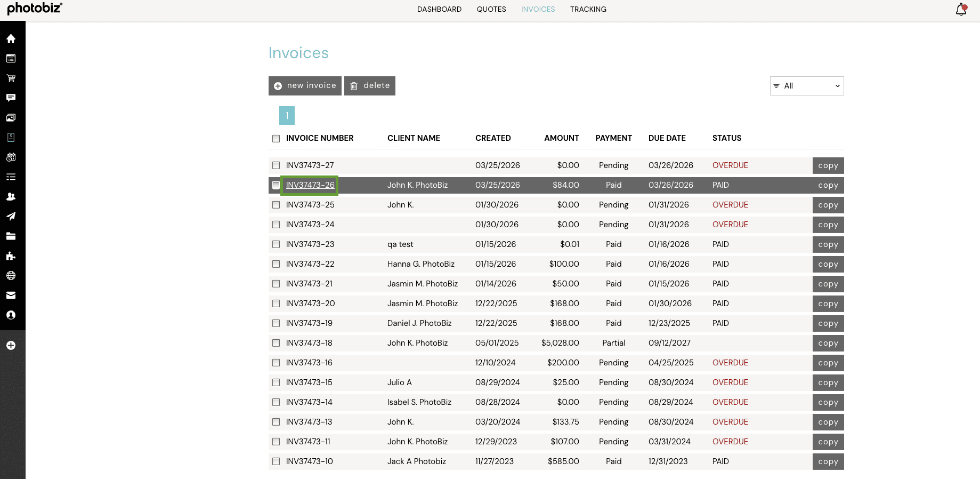Image resolution: width=980 pixels, height=479 pixels.
Task: Copy invoice INV37473-27
Action: tap(828, 165)
